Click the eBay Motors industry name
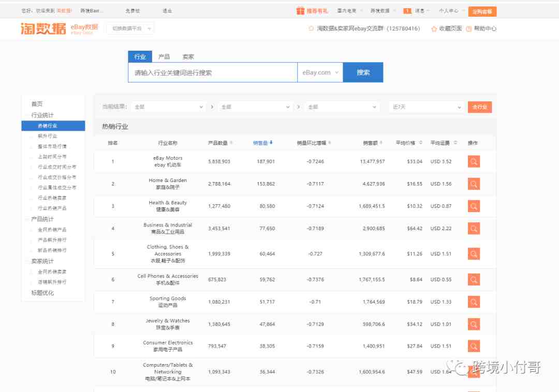Viewport: 559px width, 392px height. (168, 161)
